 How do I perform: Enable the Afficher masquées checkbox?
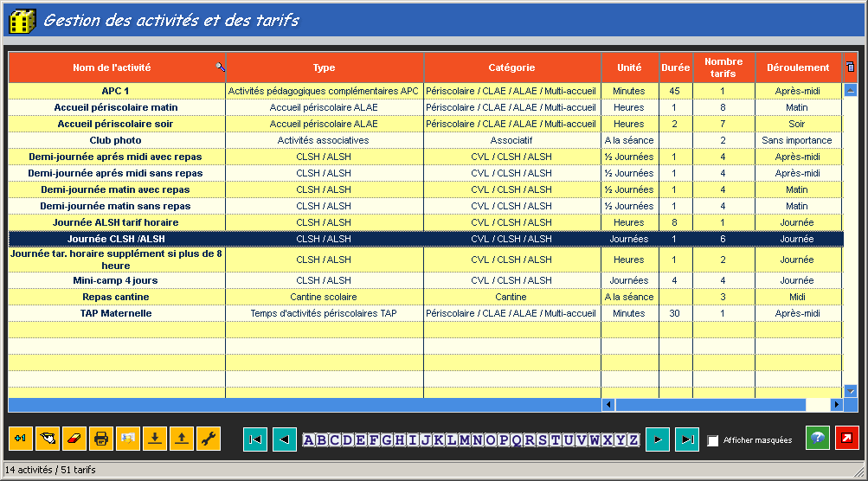713,440
